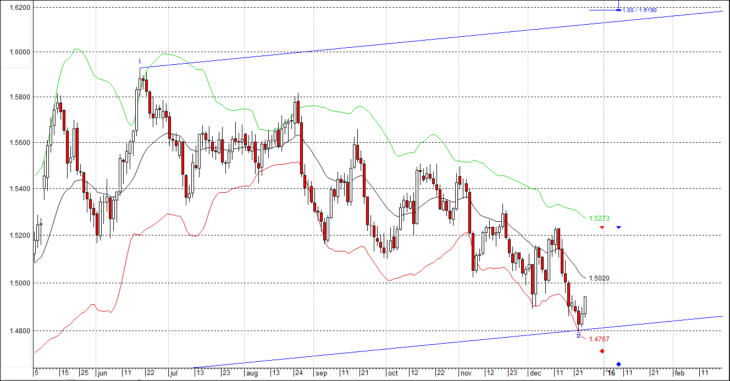730x381 pixels.
Task: Click the 5 tick label at date axis start
Action: pos(36,373)
